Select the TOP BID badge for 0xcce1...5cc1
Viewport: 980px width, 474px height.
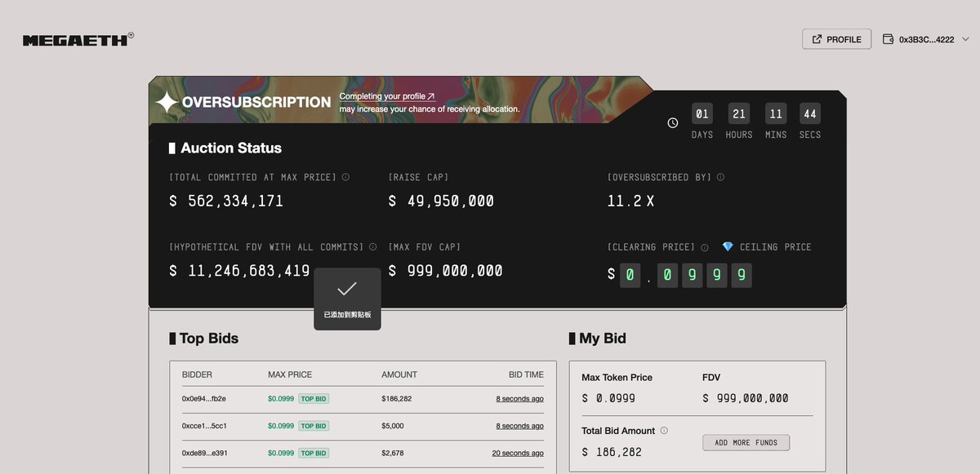pos(314,426)
